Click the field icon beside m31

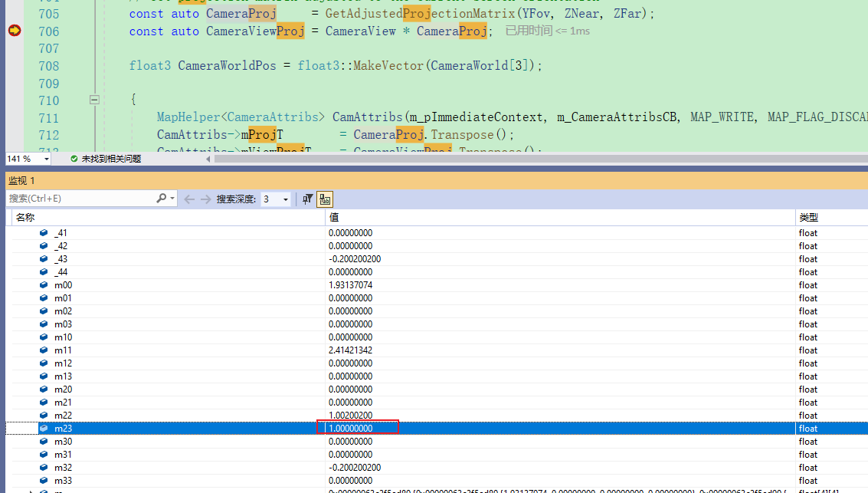click(x=44, y=454)
